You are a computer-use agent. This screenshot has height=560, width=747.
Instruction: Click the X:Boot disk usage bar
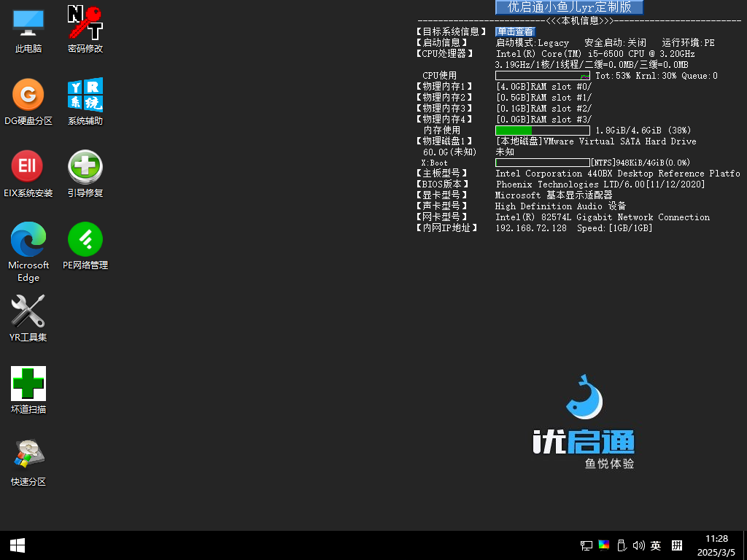543,163
